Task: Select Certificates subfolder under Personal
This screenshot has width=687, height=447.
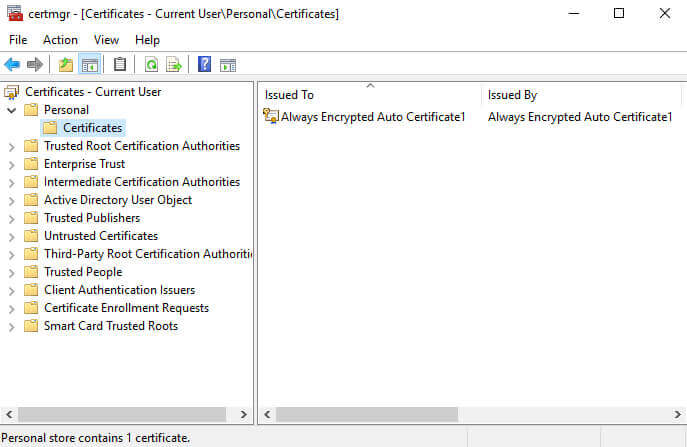Action: [92, 128]
